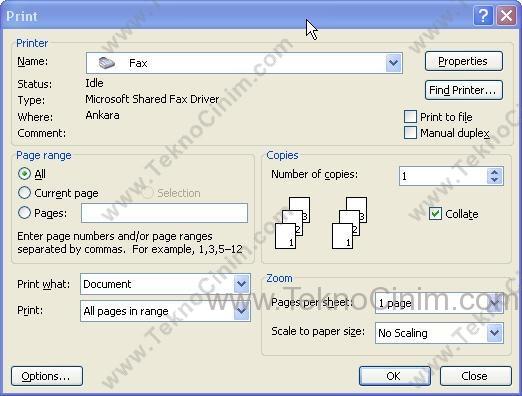
Task: Select the All page range option
Action: pyautogui.click(x=24, y=174)
